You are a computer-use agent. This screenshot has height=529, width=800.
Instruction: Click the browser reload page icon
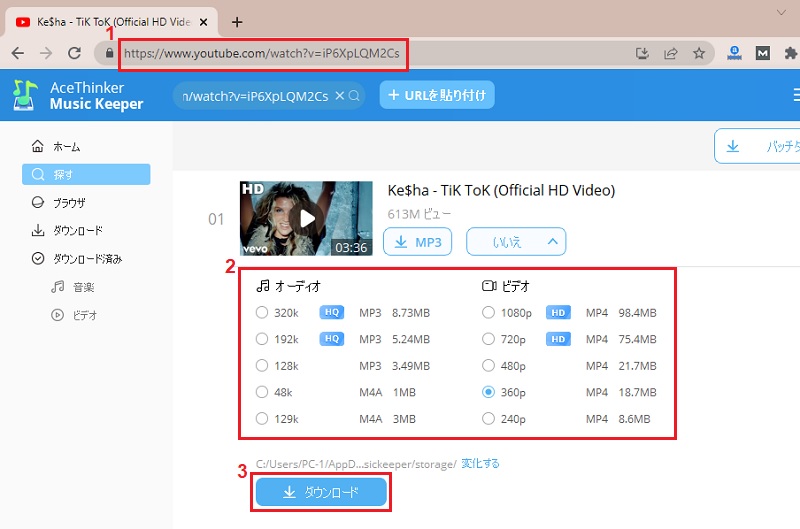(74, 54)
